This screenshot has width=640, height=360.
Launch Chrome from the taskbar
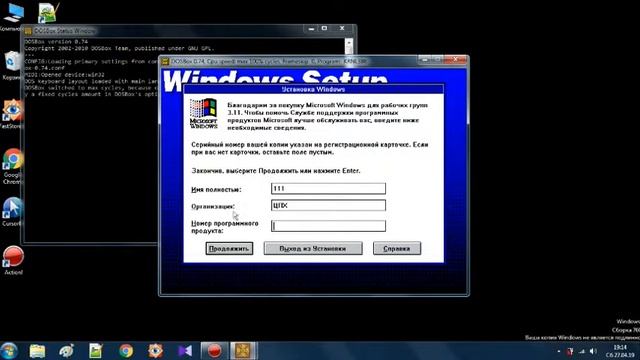(126, 351)
